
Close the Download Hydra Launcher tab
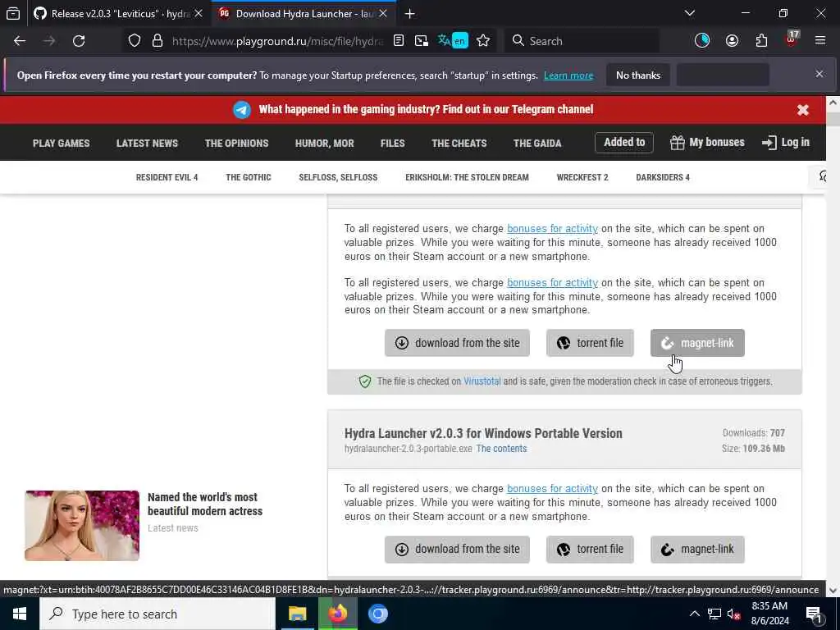pyautogui.click(x=383, y=14)
